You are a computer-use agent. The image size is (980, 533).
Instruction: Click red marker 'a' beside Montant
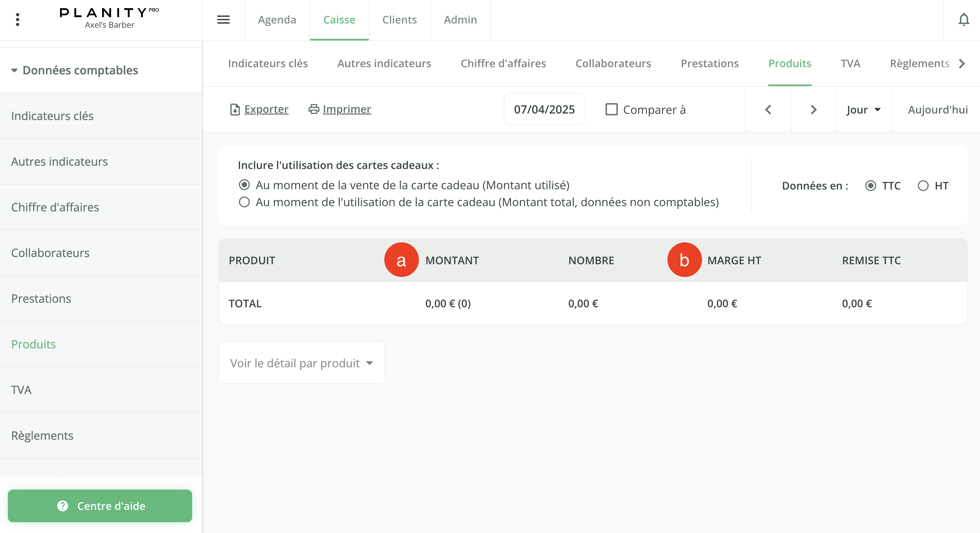click(401, 260)
